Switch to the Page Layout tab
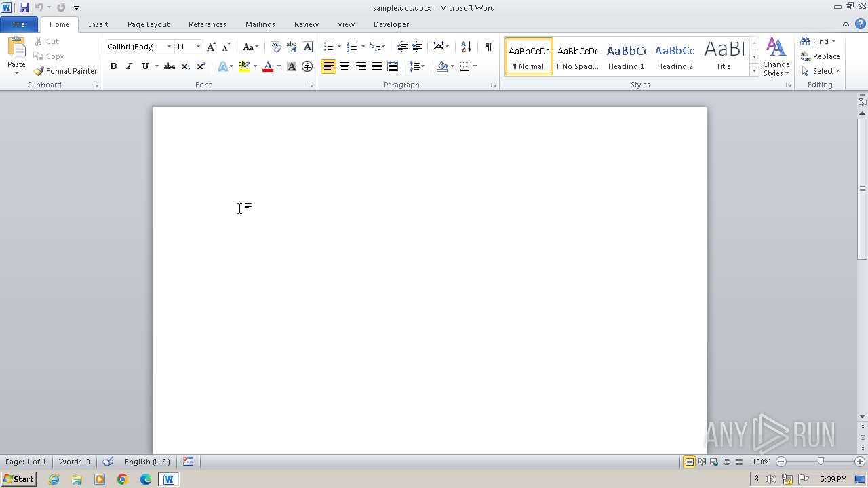868x488 pixels. 149,24
